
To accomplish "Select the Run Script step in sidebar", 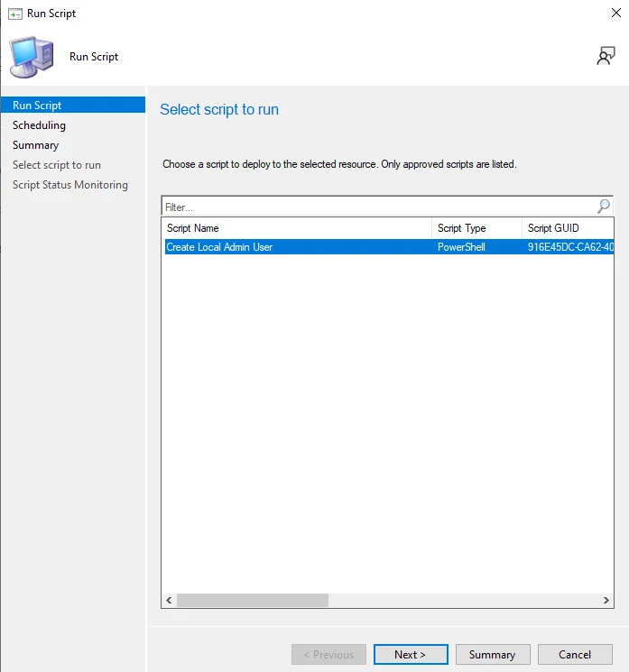I will point(73,105).
